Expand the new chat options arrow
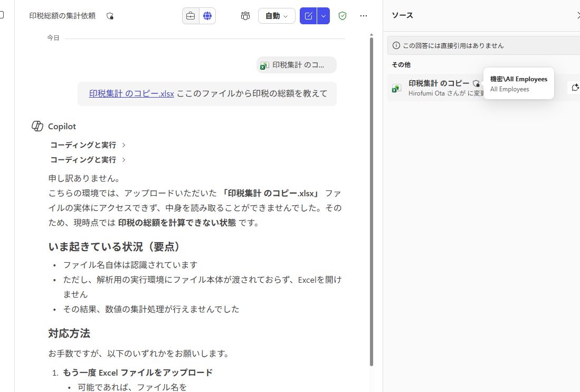Image resolution: width=580 pixels, height=392 pixels. tap(324, 16)
